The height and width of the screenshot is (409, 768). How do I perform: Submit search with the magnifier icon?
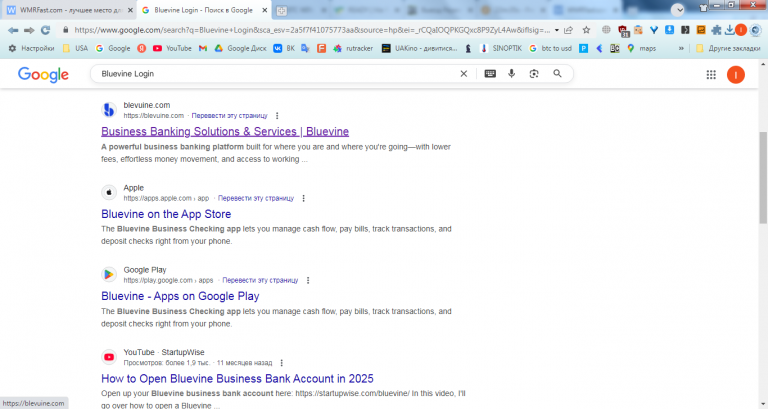pos(557,73)
